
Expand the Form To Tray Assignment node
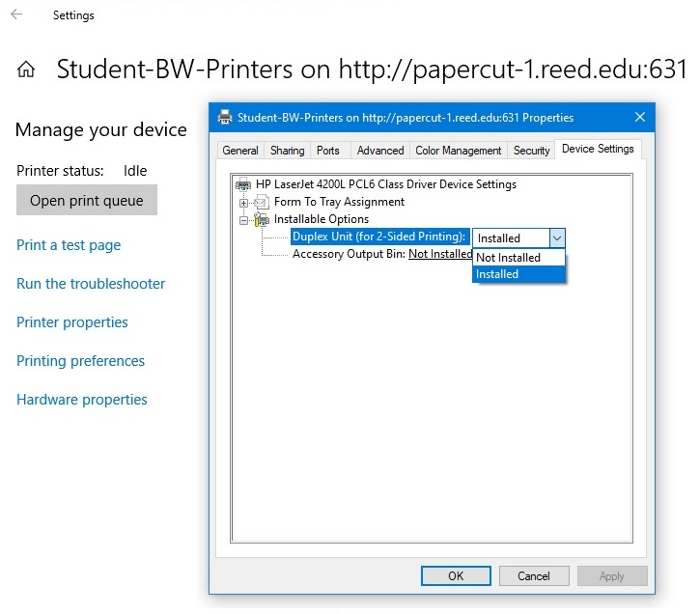[245, 202]
